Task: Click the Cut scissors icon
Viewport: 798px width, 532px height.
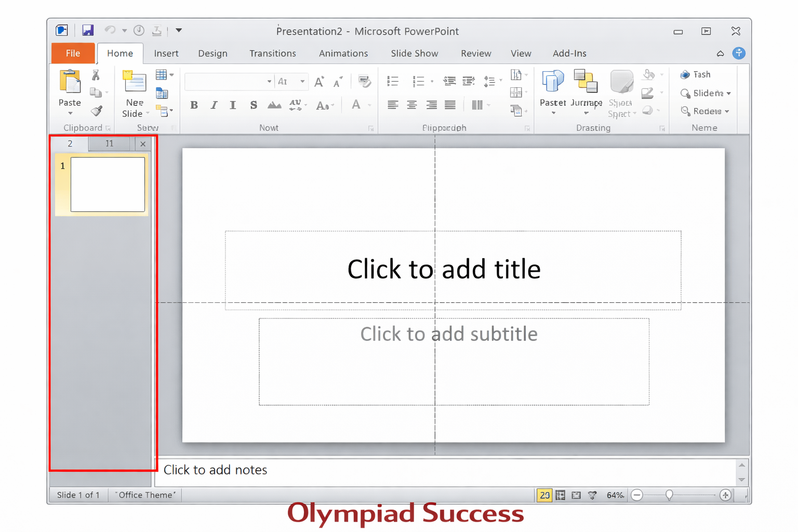Action: pos(96,75)
